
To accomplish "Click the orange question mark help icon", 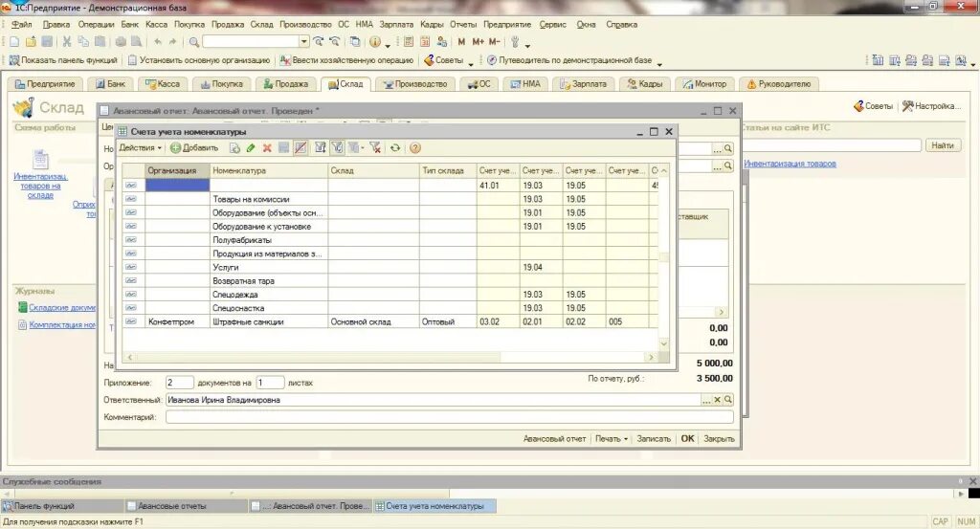I will [x=415, y=148].
